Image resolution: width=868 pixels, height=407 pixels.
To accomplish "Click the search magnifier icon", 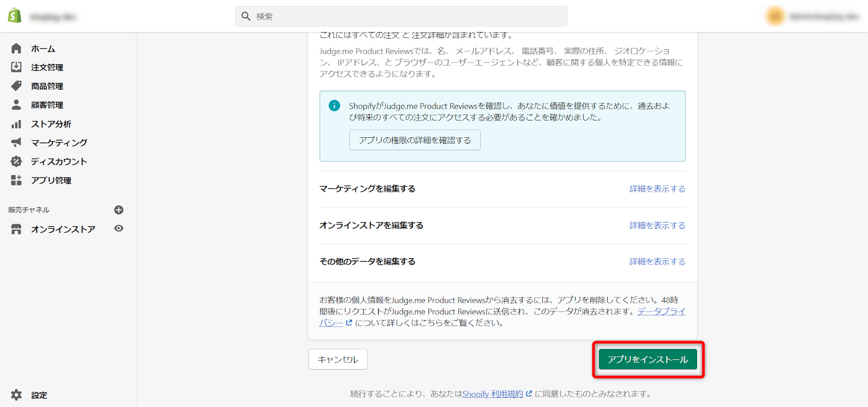I will 246,16.
